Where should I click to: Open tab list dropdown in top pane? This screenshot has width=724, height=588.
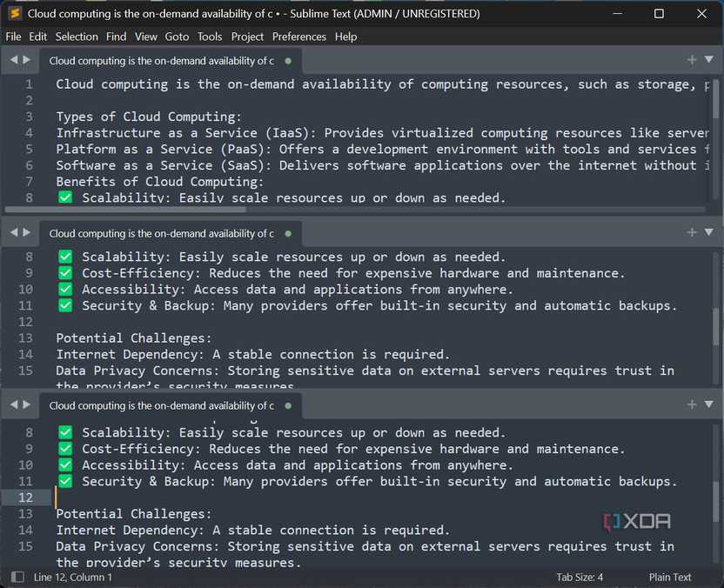708,59
